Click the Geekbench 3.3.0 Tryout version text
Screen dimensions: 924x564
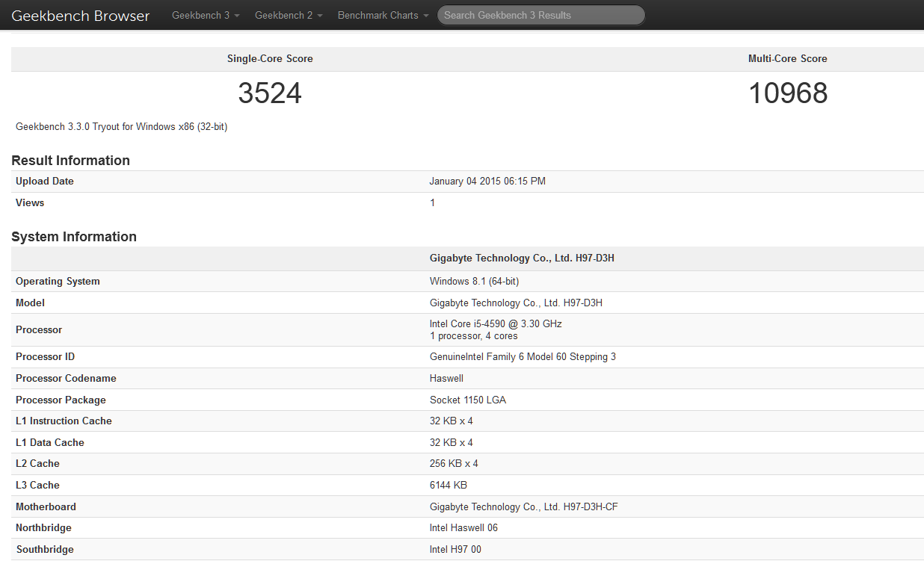pos(121,127)
